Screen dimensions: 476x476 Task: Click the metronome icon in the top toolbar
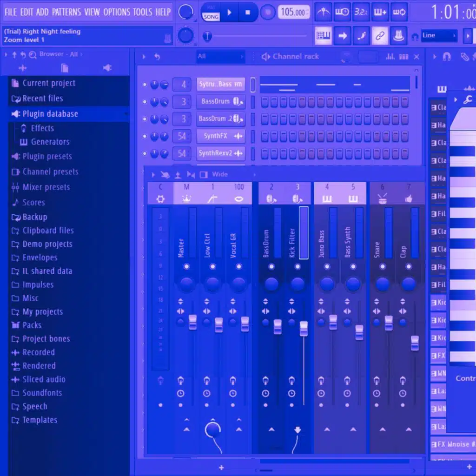(324, 12)
